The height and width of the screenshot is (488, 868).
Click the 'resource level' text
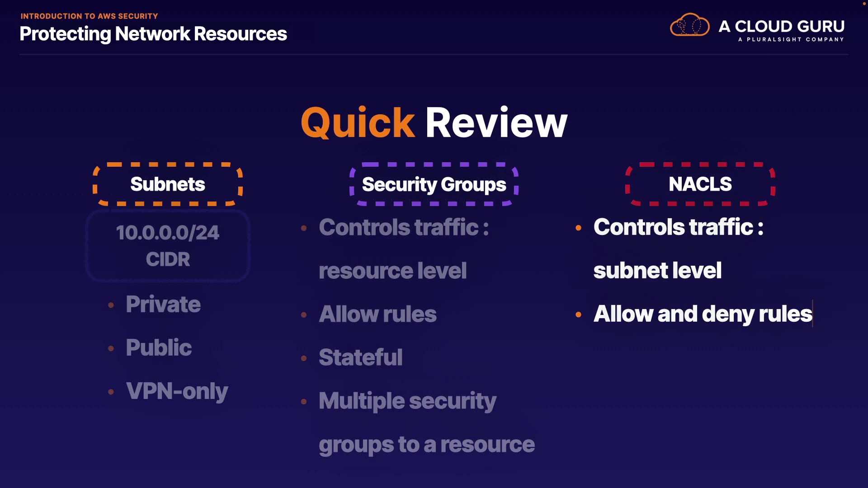click(392, 271)
